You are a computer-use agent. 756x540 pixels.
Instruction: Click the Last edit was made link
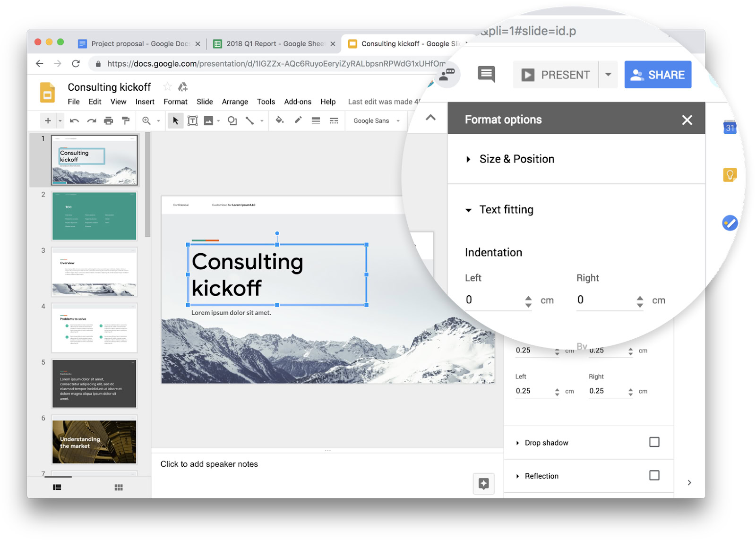384,102
